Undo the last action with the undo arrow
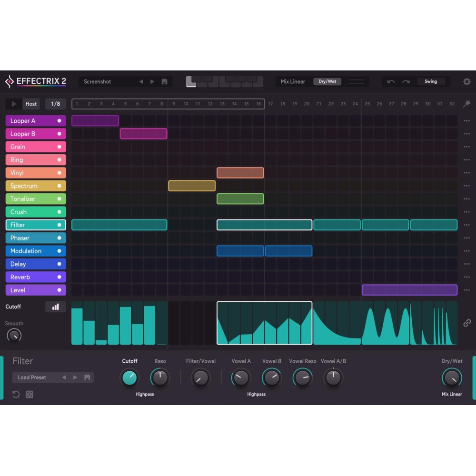Image resolution: width=476 pixels, height=476 pixels. (x=391, y=81)
